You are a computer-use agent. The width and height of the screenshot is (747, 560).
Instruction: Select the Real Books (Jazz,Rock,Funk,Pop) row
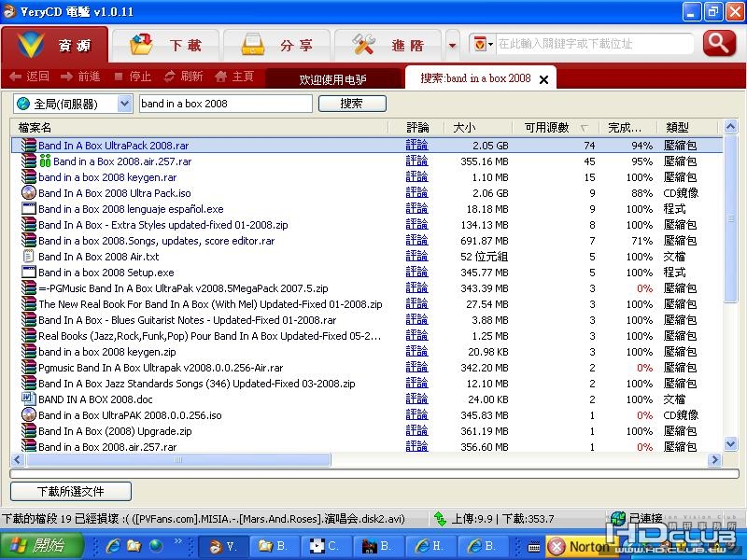tap(367, 336)
